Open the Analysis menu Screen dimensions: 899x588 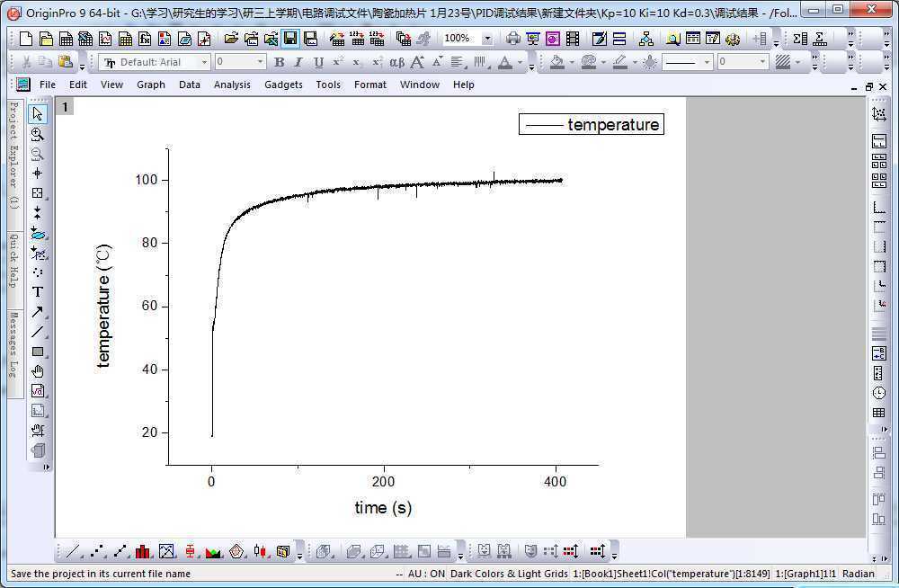pos(232,85)
